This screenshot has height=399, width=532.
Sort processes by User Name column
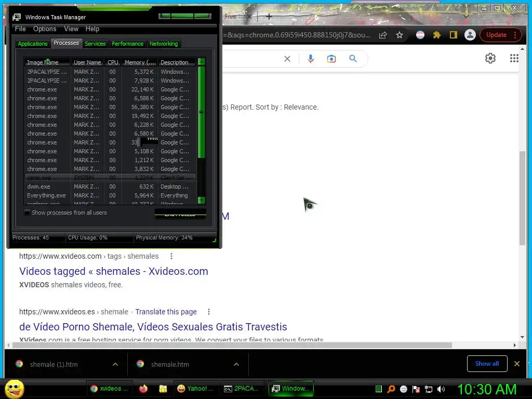tap(87, 62)
